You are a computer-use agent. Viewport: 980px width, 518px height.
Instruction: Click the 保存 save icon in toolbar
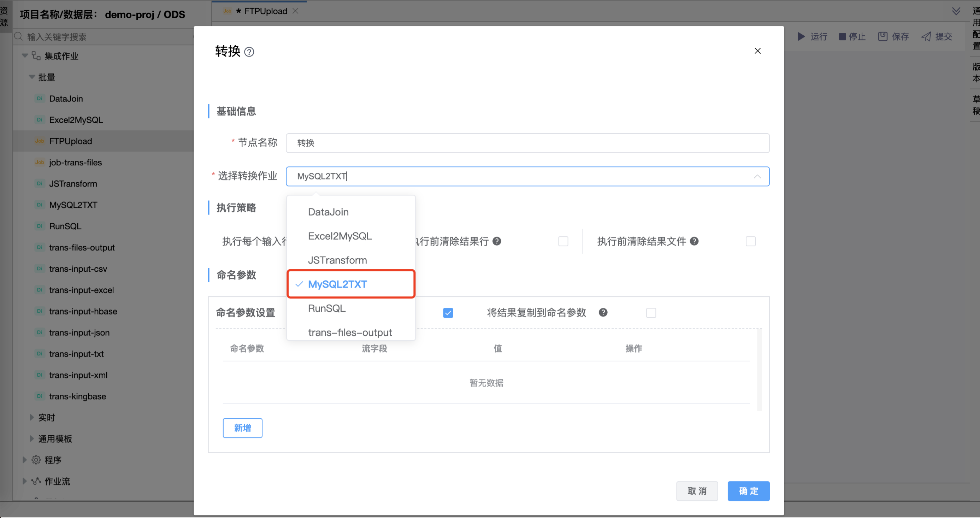click(x=882, y=36)
